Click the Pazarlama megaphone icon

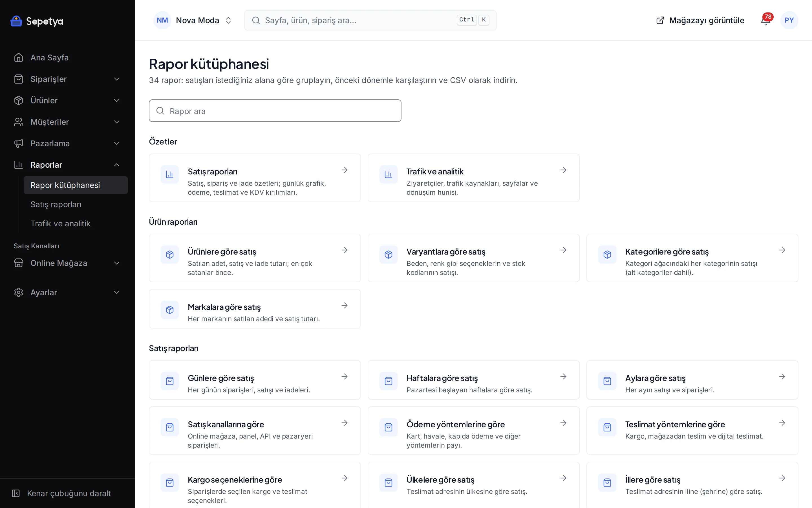(x=19, y=143)
